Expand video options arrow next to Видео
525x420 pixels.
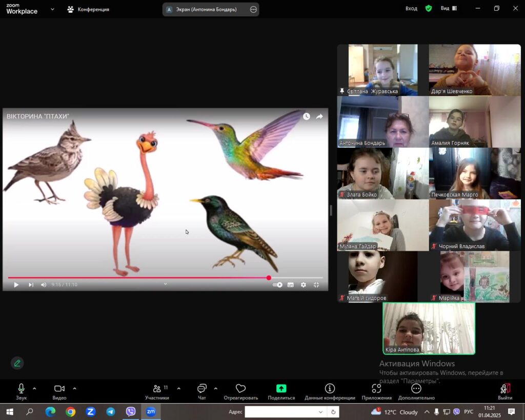(x=75, y=389)
